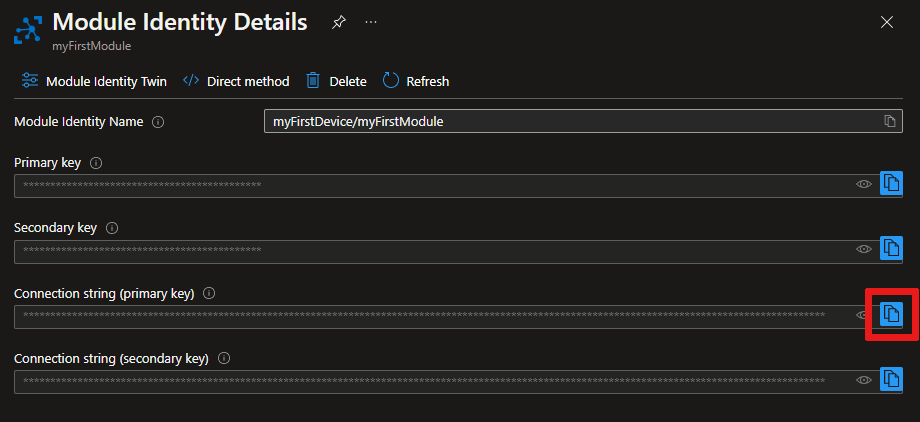
Task: Pin the Module Identity Details blade
Action: tap(339, 22)
